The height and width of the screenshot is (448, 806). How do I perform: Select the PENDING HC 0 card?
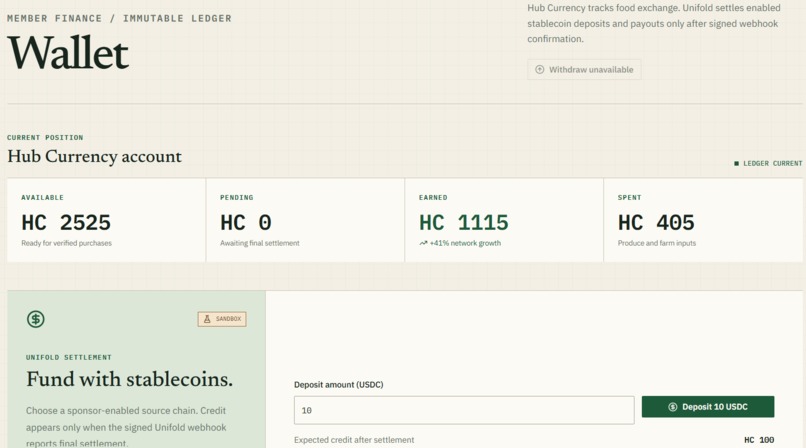pyautogui.click(x=305, y=220)
